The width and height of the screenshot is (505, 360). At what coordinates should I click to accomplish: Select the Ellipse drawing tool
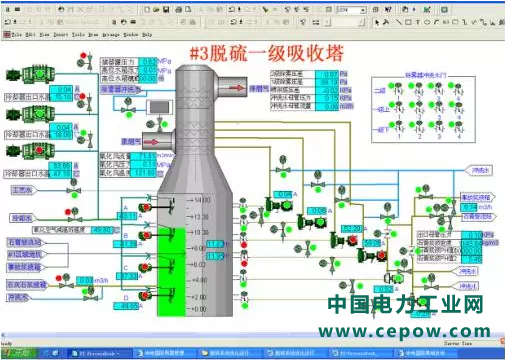[427, 22]
